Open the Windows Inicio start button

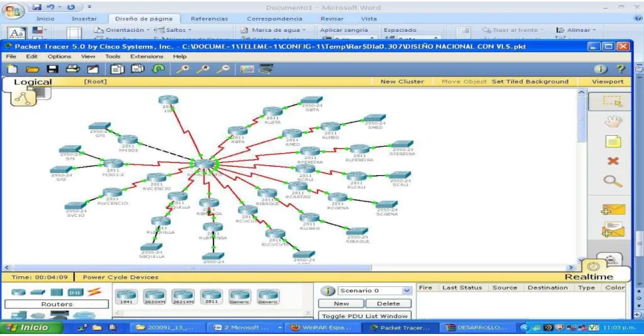click(30, 327)
